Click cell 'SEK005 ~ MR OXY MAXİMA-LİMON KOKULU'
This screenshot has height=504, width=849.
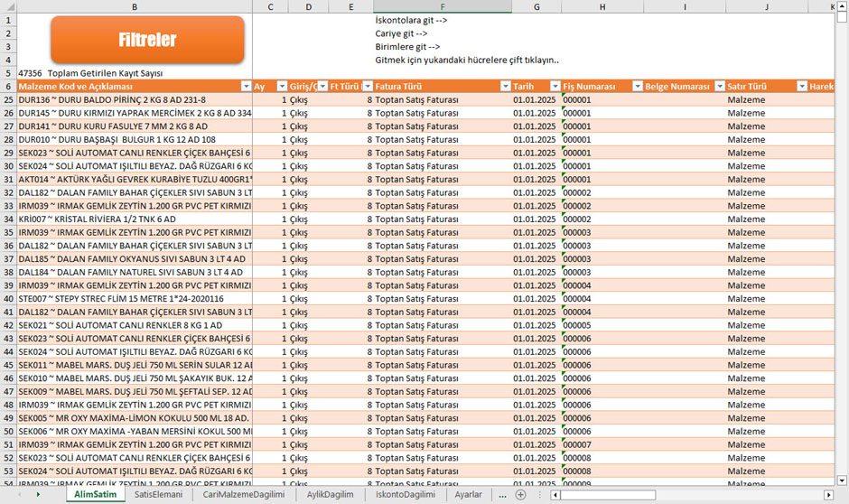pyautogui.click(x=135, y=418)
